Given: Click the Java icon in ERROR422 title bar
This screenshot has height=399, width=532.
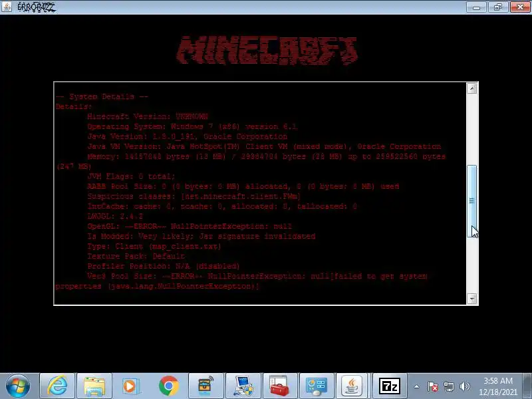Looking at the screenshot, I should (7, 7).
